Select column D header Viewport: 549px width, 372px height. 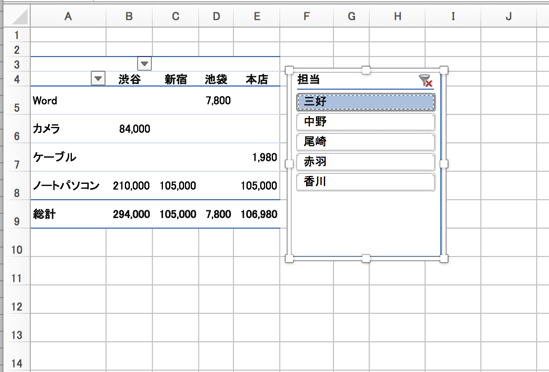coord(216,16)
